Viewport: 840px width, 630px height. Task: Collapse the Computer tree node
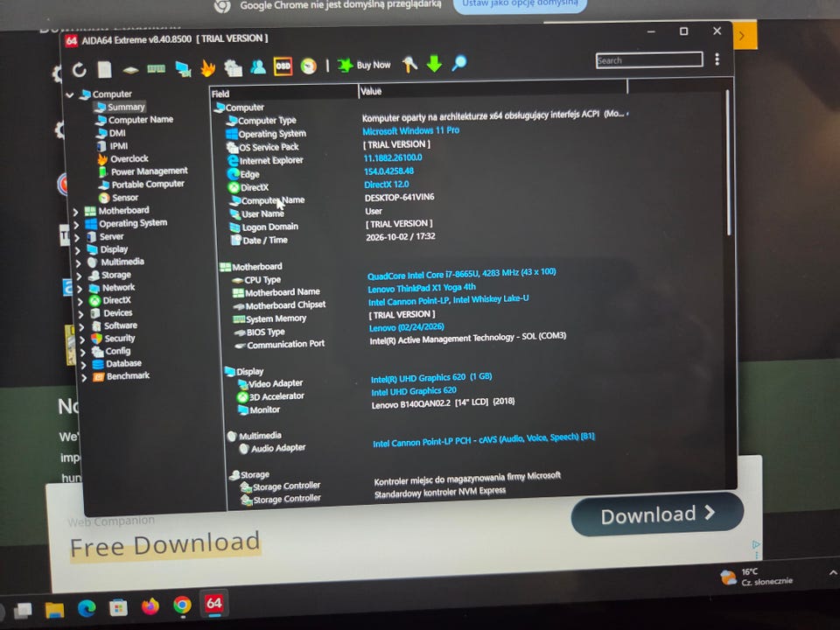(70, 94)
